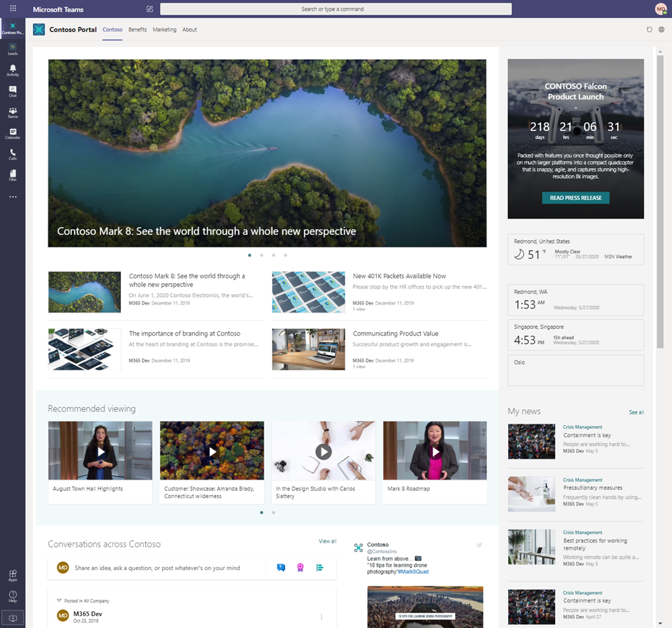This screenshot has height=628, width=672.
Task: Play In the Design Studio video
Action: tap(324, 451)
